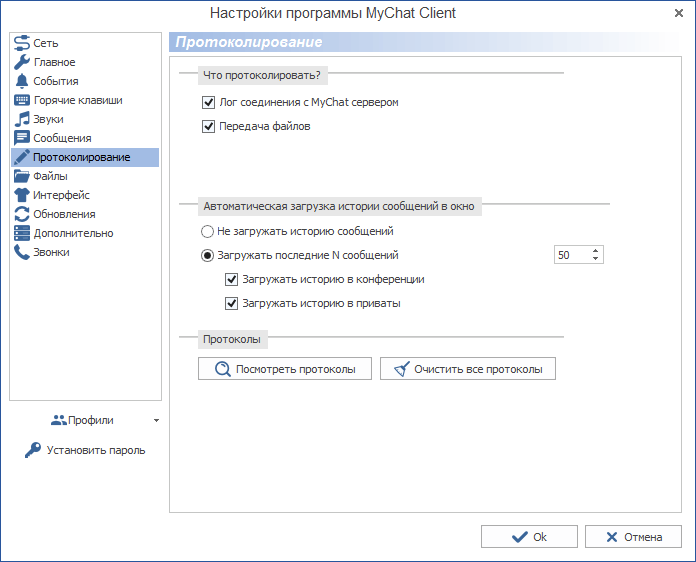Select Загружать последние N сообщений radio

click(207, 256)
